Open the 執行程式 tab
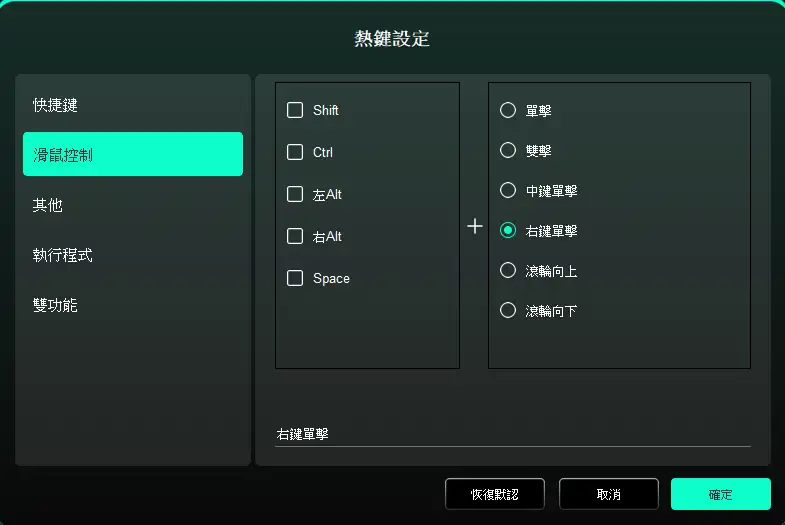This screenshot has height=525, width=785. pos(133,255)
